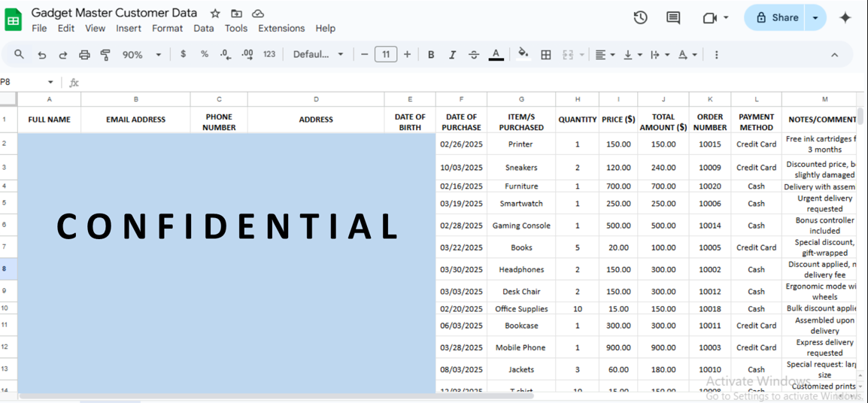Open the Tools menu
This screenshot has height=403, width=868.
[236, 29]
